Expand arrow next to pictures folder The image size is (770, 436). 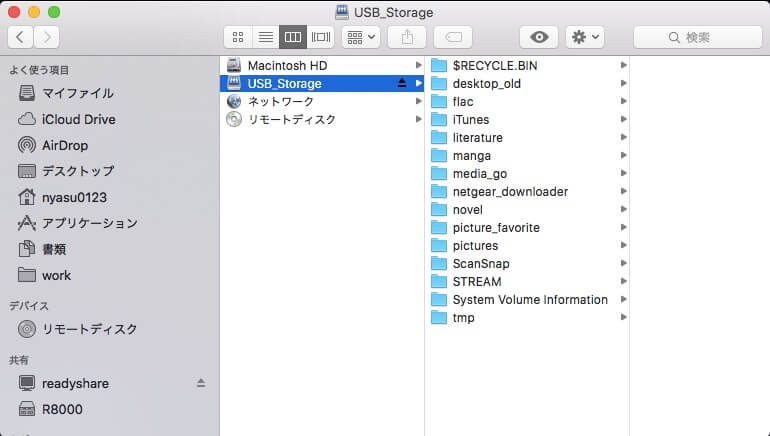click(623, 245)
